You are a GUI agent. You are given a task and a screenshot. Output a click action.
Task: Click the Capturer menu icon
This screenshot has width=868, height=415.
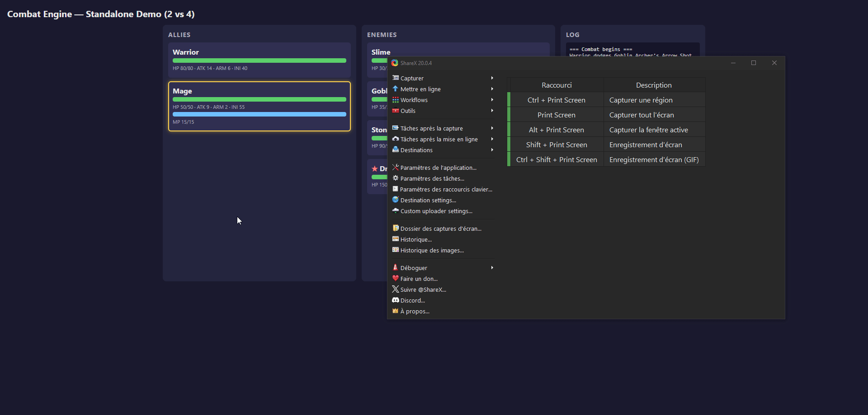pyautogui.click(x=396, y=78)
